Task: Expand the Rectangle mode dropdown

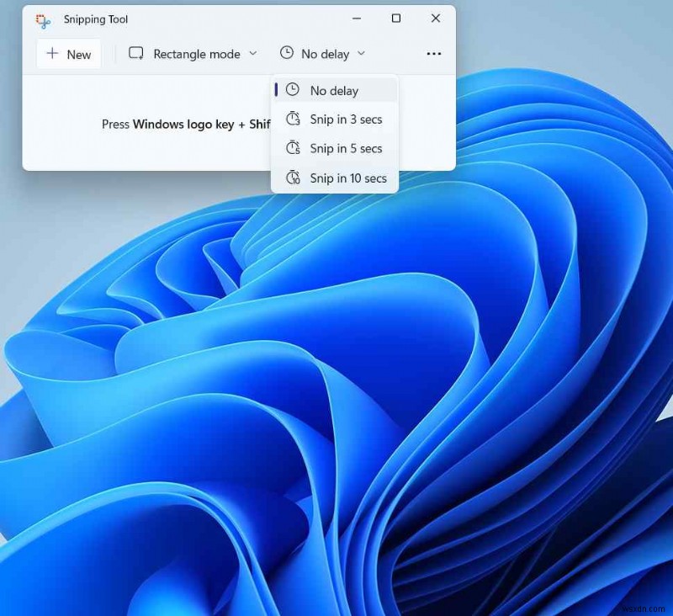Action: click(252, 54)
